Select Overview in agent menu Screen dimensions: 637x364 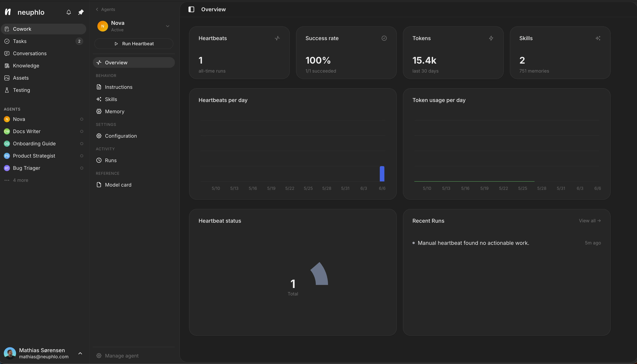pos(134,63)
